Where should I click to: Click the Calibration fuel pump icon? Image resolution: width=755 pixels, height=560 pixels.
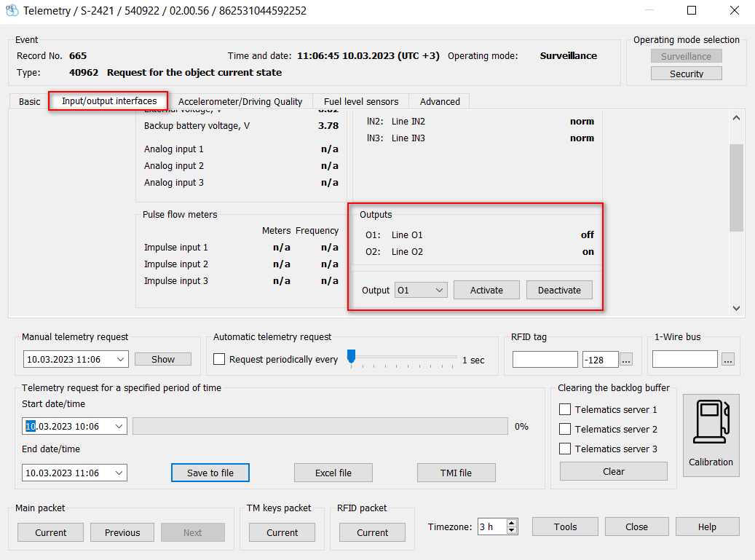coord(711,422)
